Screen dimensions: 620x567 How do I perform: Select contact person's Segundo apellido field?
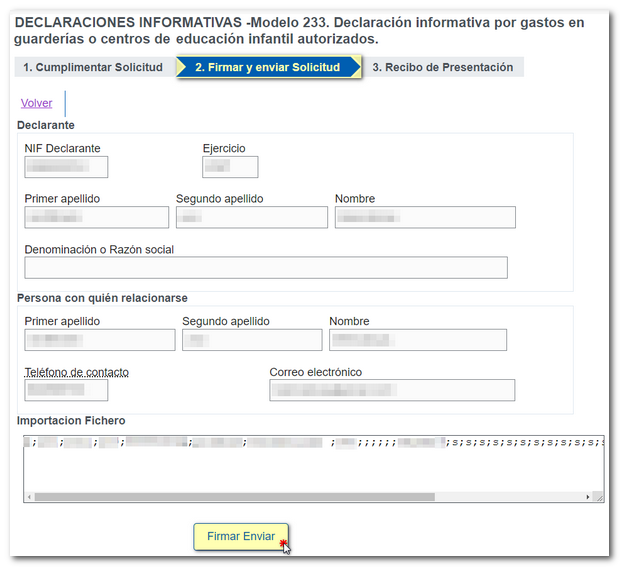(x=252, y=340)
